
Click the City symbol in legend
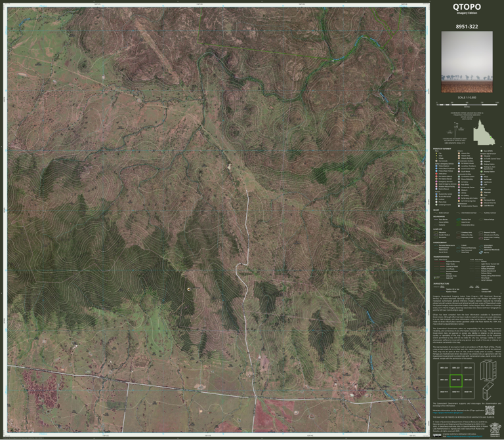click(x=436, y=153)
